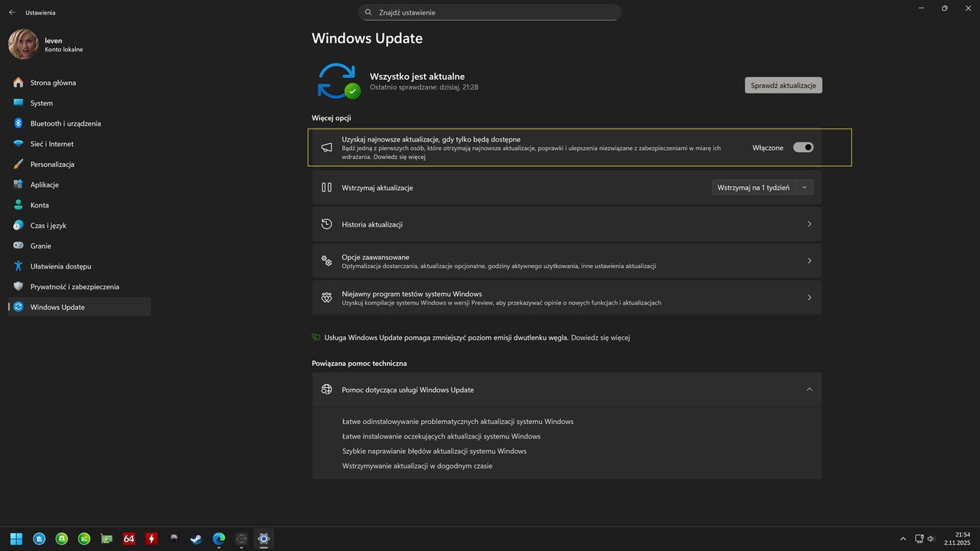This screenshot has width=980, height=551.
Task: Click the Więcej opcji heading
Action: pyautogui.click(x=332, y=118)
